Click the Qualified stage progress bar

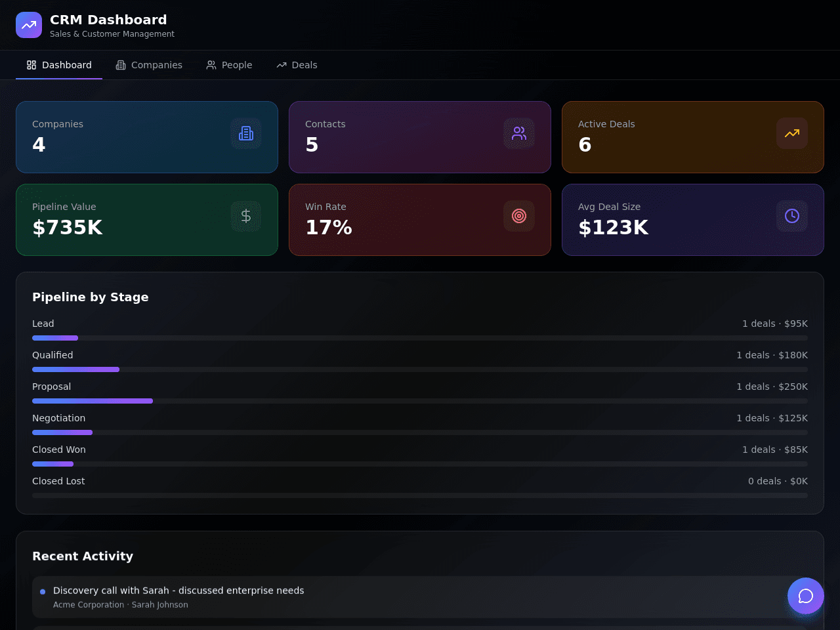pos(420,369)
